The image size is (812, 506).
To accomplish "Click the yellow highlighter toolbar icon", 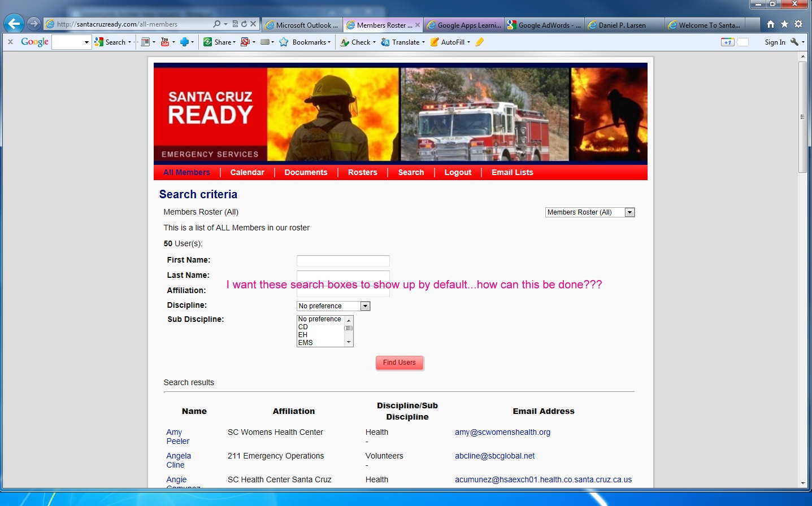I will [479, 42].
